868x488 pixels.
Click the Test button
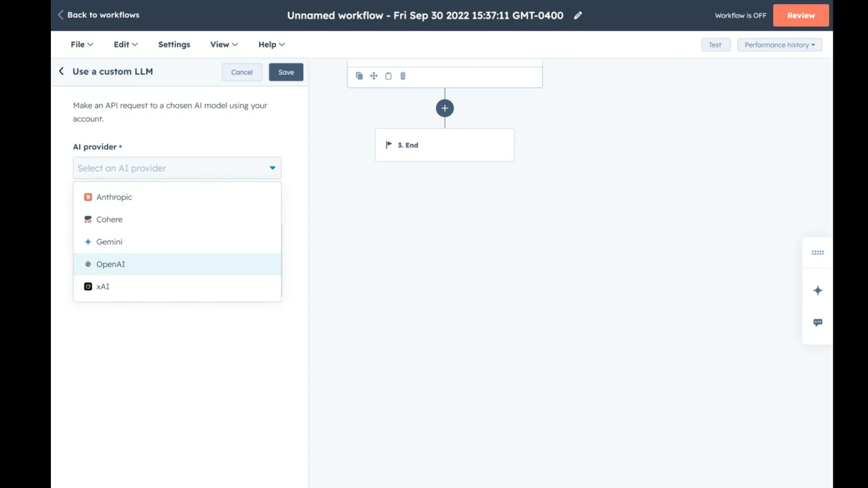point(715,45)
